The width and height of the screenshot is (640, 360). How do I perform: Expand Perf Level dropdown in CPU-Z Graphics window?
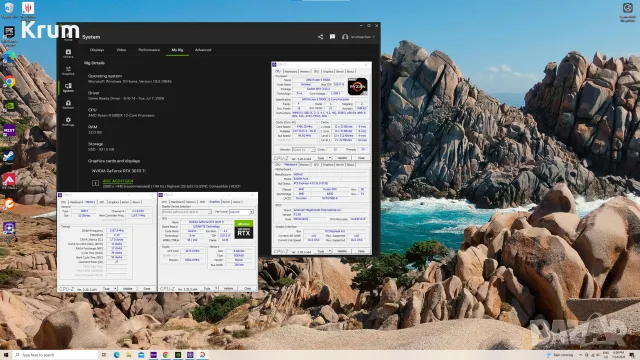[241, 212]
